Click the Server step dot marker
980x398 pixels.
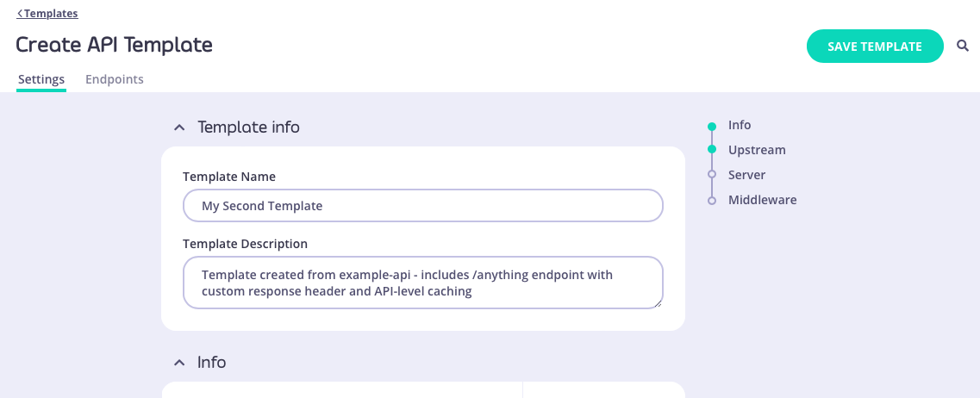712,175
